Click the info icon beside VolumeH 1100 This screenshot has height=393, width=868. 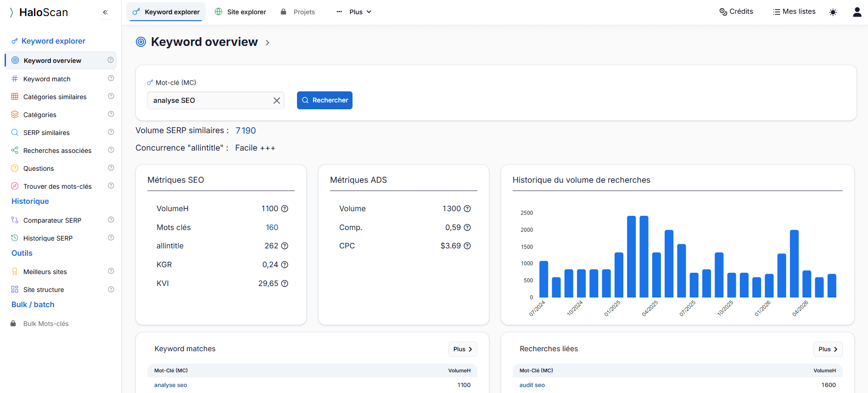(285, 209)
